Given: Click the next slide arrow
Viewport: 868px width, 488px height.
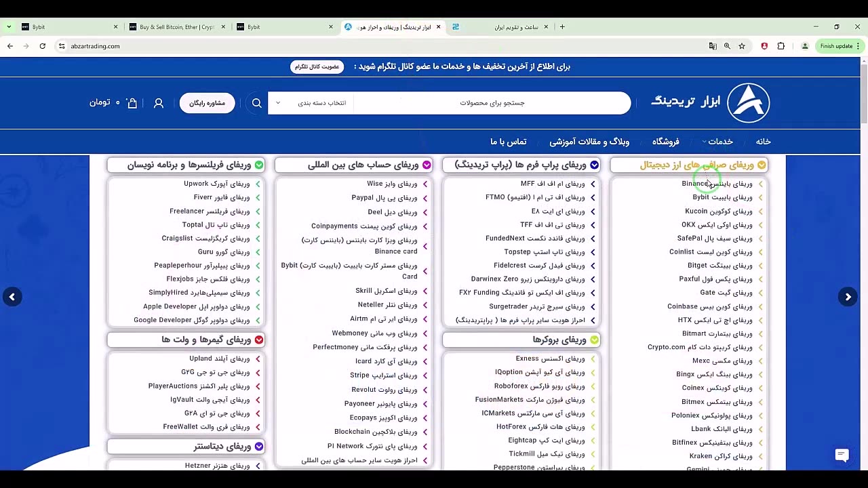Looking at the screenshot, I should point(848,297).
